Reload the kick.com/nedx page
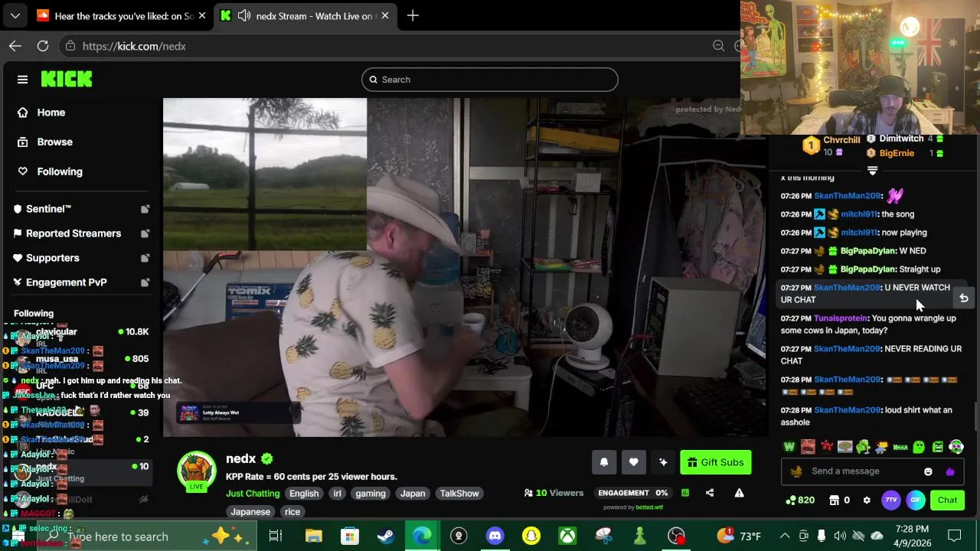This screenshot has width=980, height=551. [43, 46]
